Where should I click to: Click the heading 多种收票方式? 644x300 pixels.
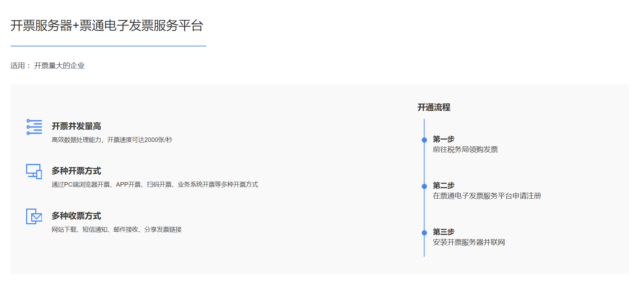(x=76, y=216)
